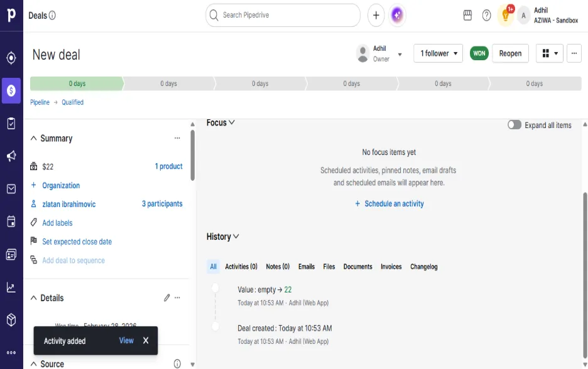Open Contacts card icon in sidebar
588x369 pixels.
pos(11,255)
